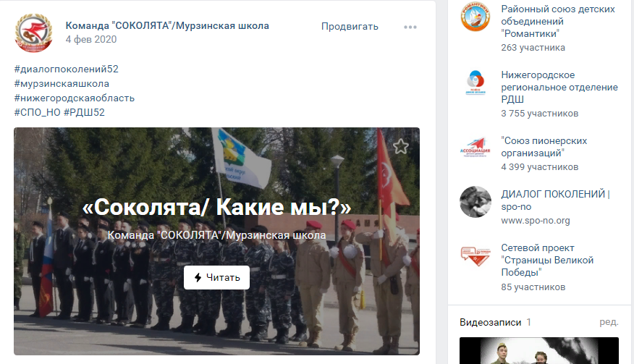Image resolution: width=634 pixels, height=364 pixels.
Task: Select the #мурзинскаяшкола hashtag
Action: click(62, 84)
